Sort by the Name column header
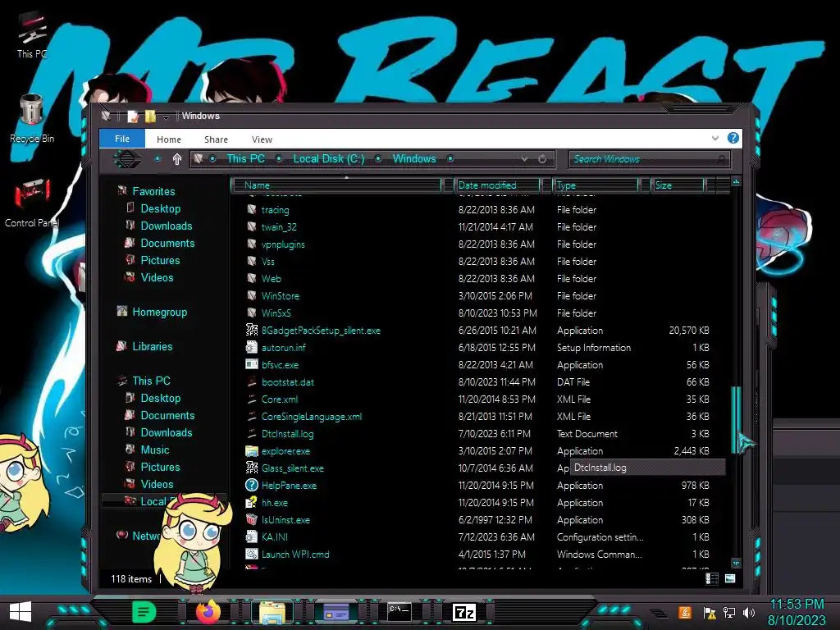 (x=338, y=185)
